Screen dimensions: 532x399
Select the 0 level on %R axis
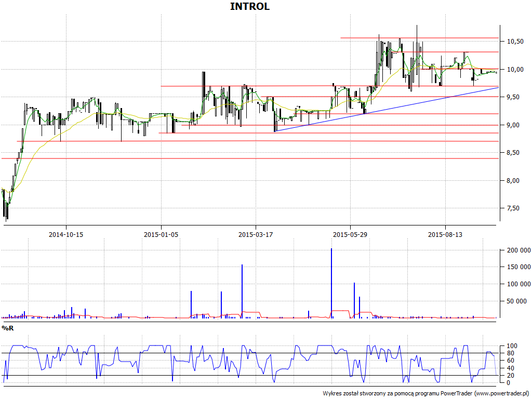(508, 383)
